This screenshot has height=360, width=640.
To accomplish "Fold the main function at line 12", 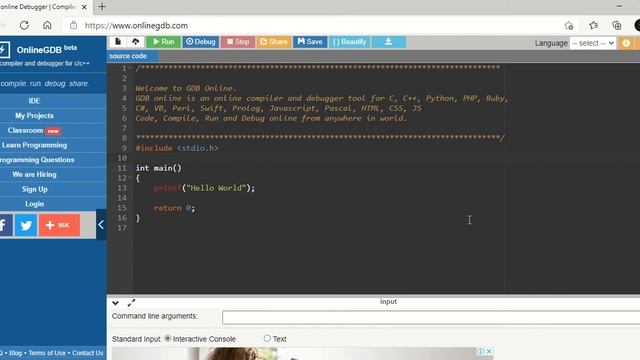I will (130, 178).
